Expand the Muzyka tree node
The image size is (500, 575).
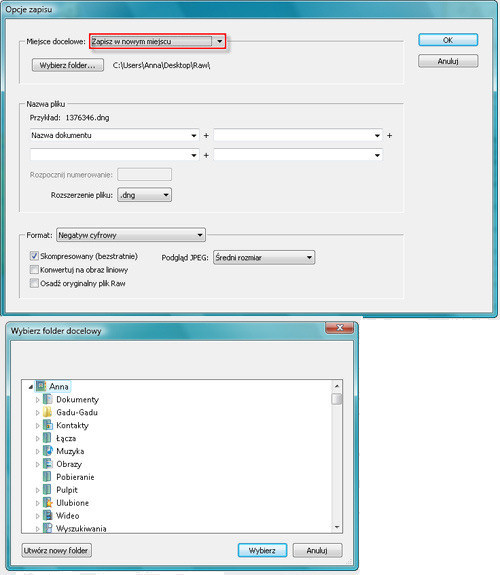click(x=37, y=451)
